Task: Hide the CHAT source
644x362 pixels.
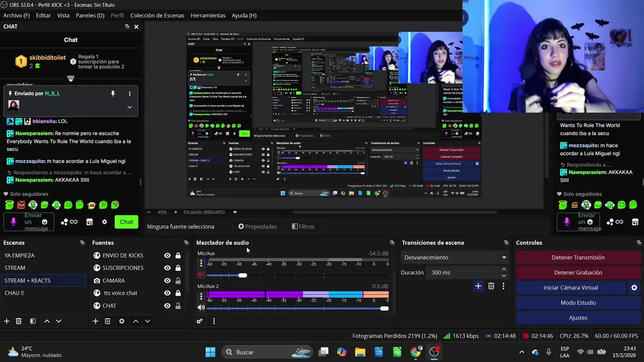Action: (167, 306)
